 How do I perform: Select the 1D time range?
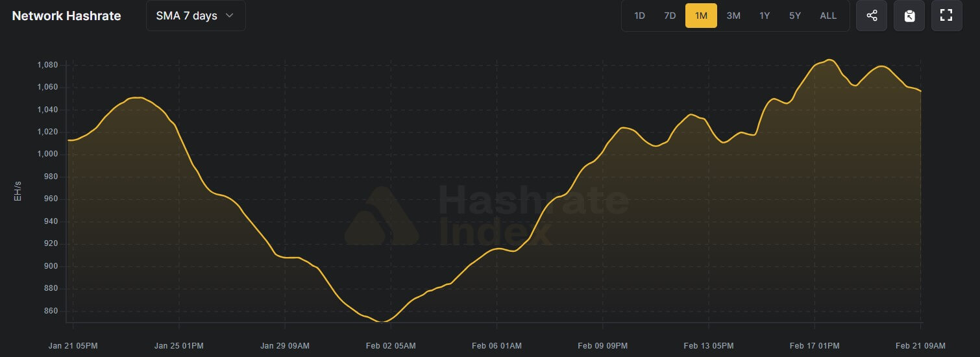[x=639, y=16]
